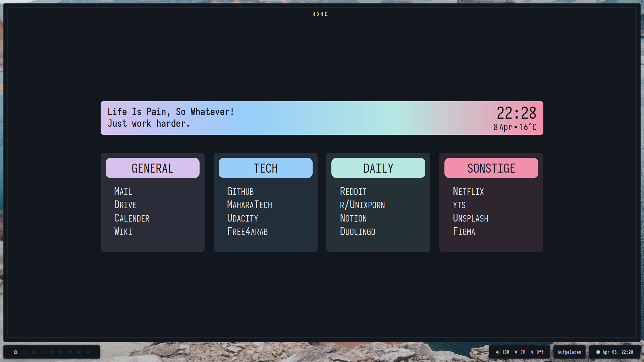644x362 pixels.
Task: Click the 'Life Is Pain, So Whatever!' quote
Action: (x=171, y=112)
